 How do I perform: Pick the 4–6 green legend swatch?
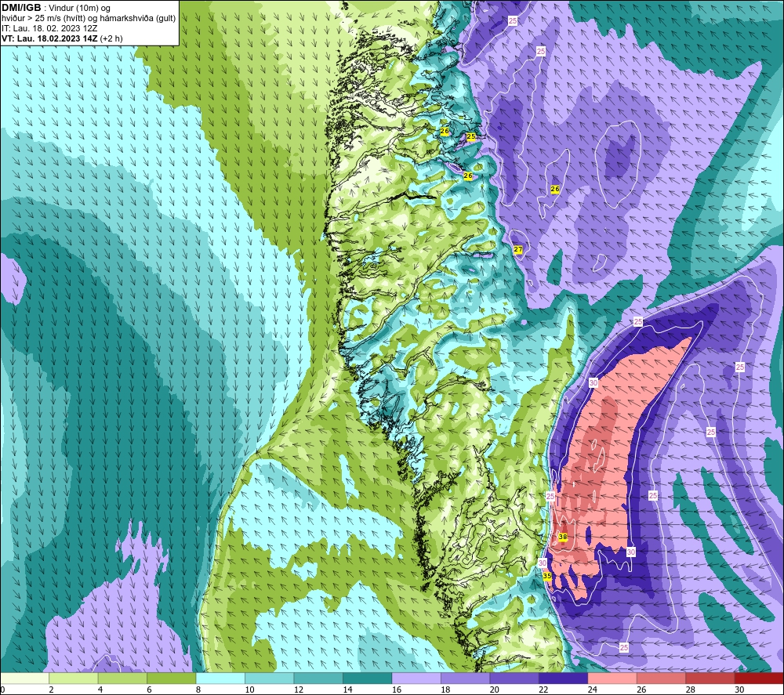pyautogui.click(x=122, y=679)
